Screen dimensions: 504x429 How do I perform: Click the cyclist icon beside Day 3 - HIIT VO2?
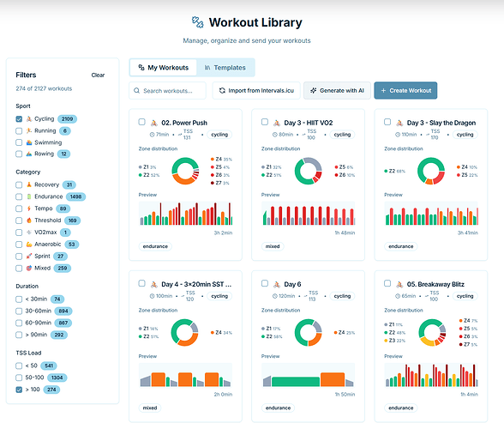click(277, 123)
